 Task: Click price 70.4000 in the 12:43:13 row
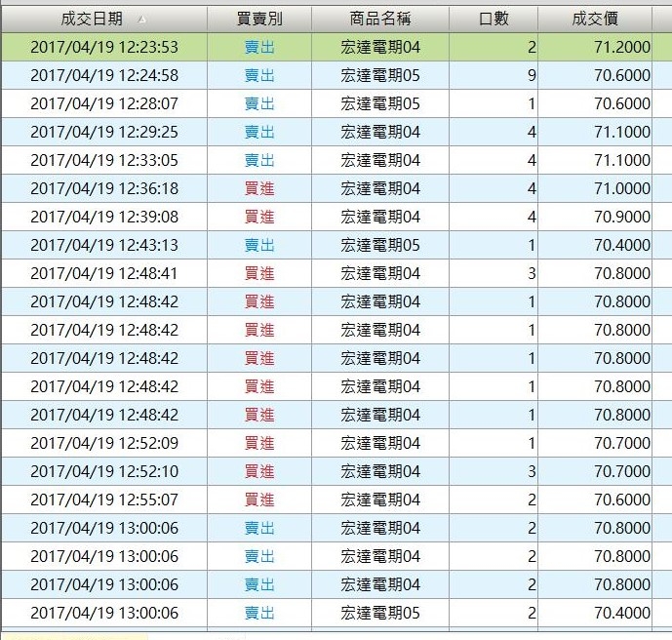622,245
